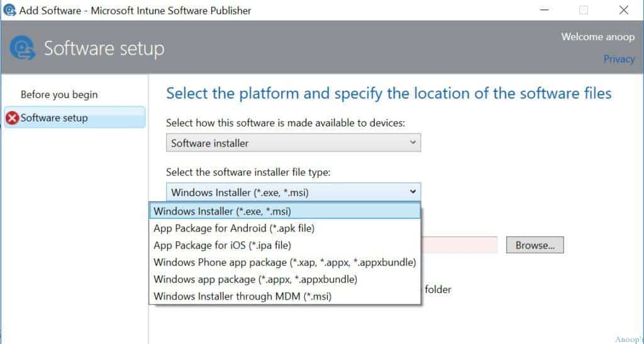This screenshot has height=344, width=644.
Task: Open the Privacy link
Action: click(x=619, y=58)
